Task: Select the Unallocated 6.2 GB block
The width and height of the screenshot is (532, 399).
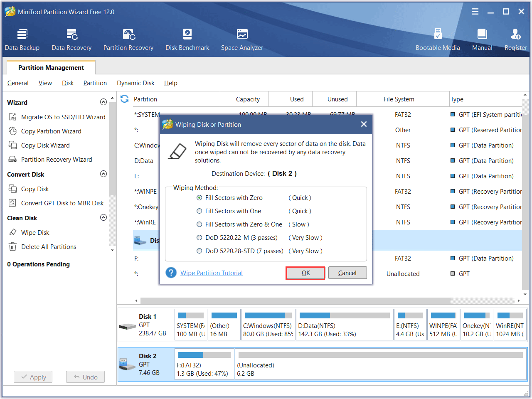Action: pos(381,365)
